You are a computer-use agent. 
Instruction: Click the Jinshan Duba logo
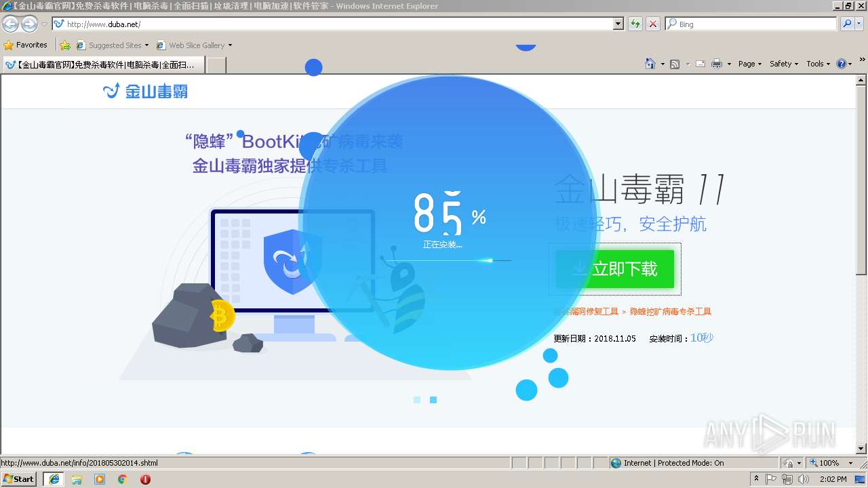coord(145,91)
